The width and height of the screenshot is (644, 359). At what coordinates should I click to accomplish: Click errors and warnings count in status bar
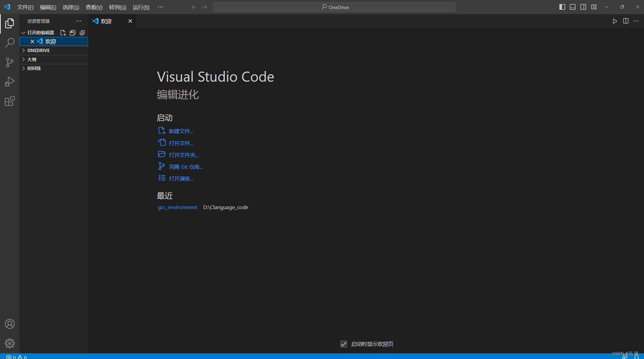(x=16, y=357)
